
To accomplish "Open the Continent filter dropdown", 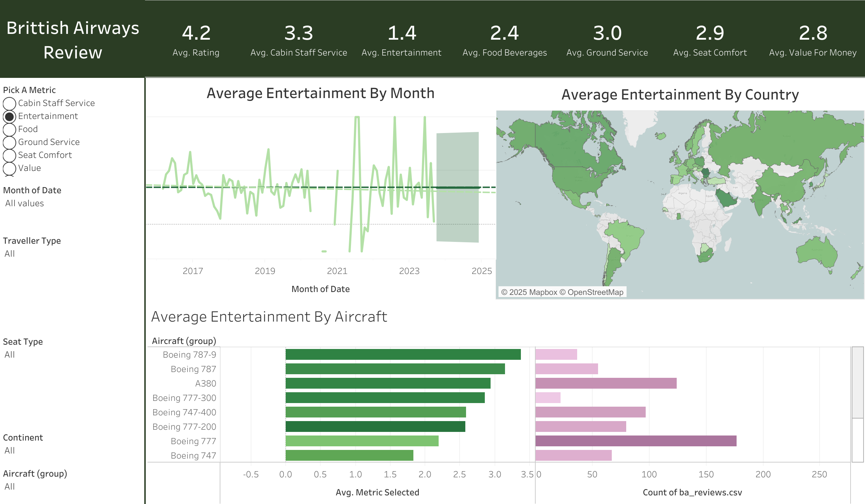I will (x=10, y=451).
